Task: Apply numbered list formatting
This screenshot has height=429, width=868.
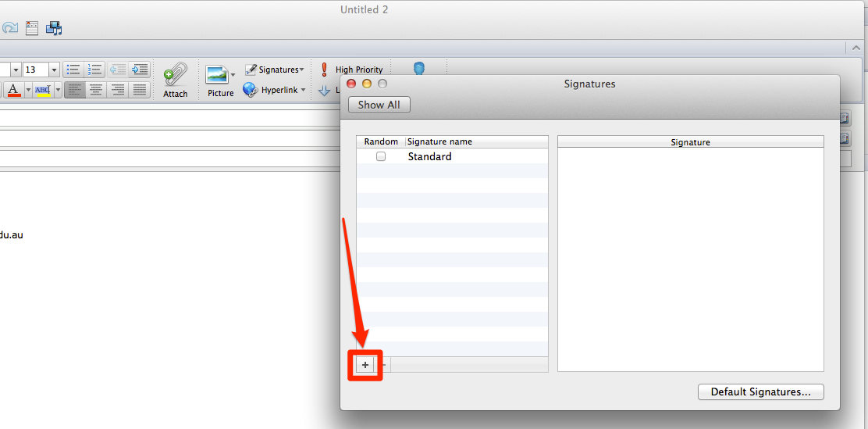Action: point(94,70)
